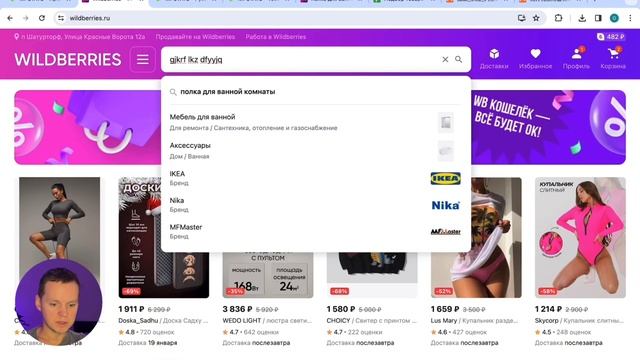Open the hamburger catalog menu
Viewport: 640px width, 360px height.
(142, 60)
